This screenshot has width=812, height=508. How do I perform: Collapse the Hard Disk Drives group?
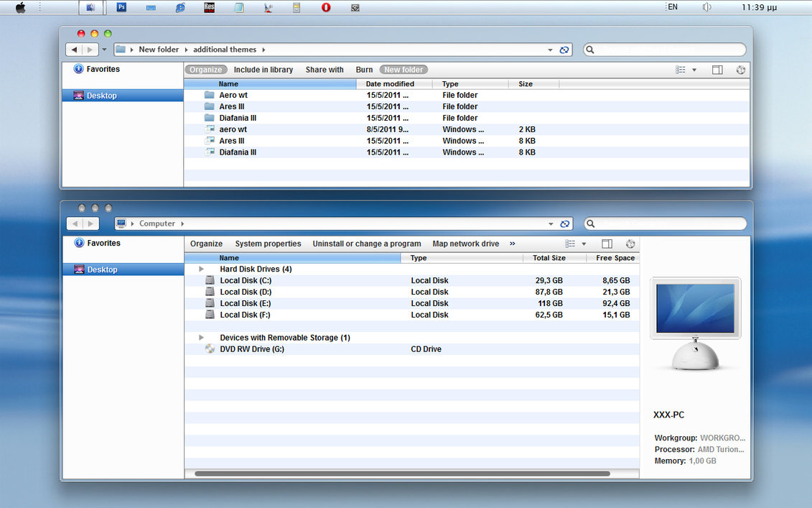[202, 269]
